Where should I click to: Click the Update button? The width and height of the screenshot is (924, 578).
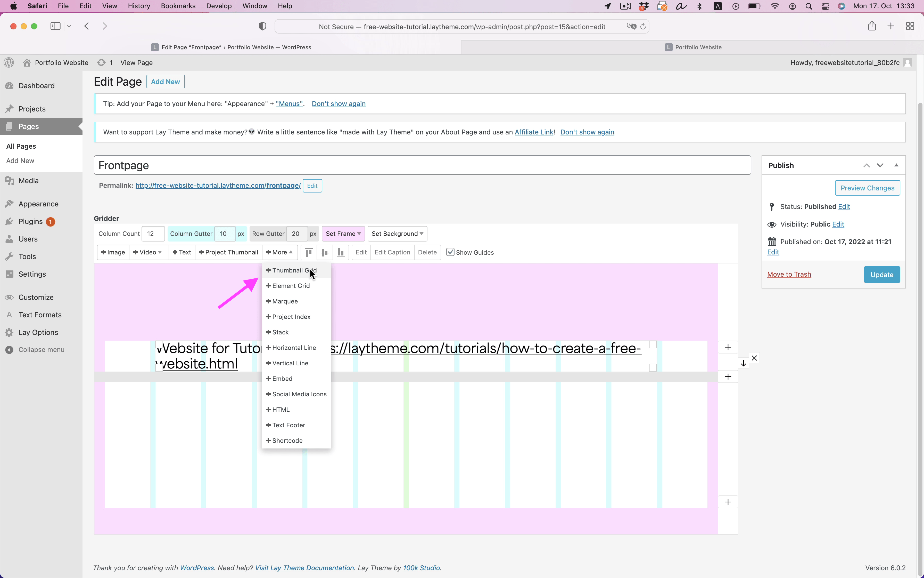(882, 275)
